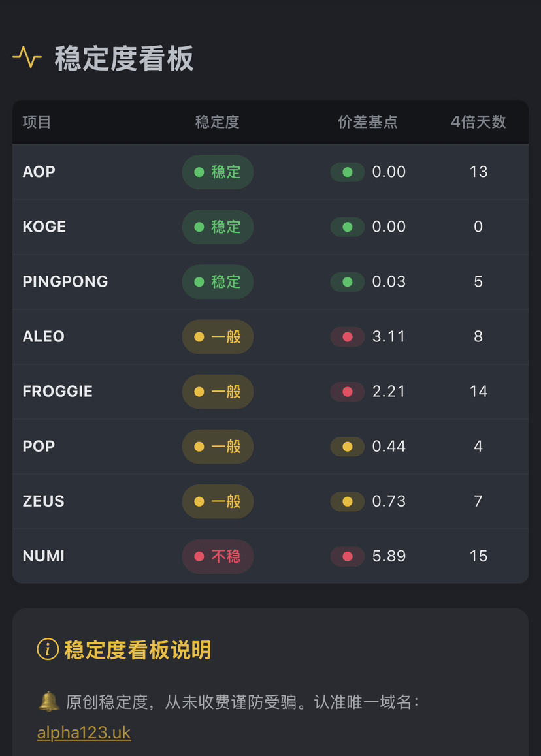Select the FROGGIE project name
Screen dimensions: 541x756
57,392
